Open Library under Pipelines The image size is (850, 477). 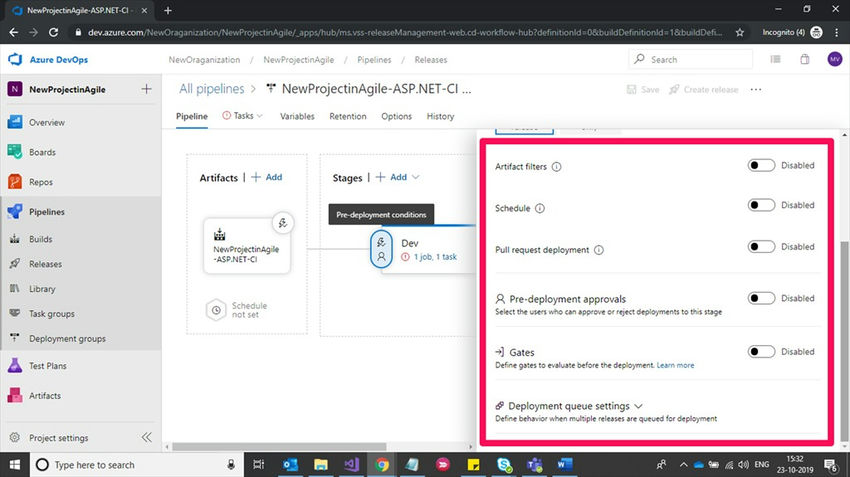[42, 289]
